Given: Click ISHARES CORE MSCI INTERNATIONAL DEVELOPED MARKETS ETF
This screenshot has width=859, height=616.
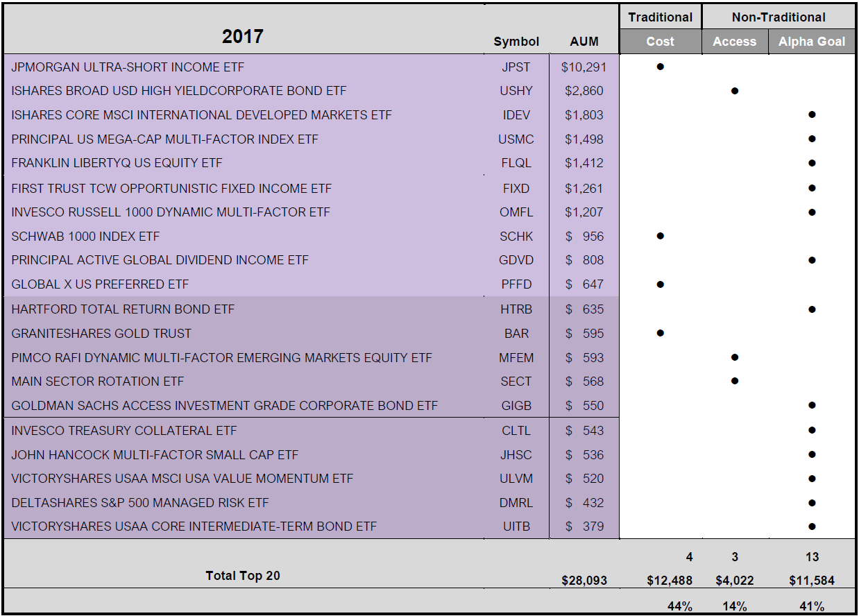Looking at the screenshot, I should pos(201,115).
